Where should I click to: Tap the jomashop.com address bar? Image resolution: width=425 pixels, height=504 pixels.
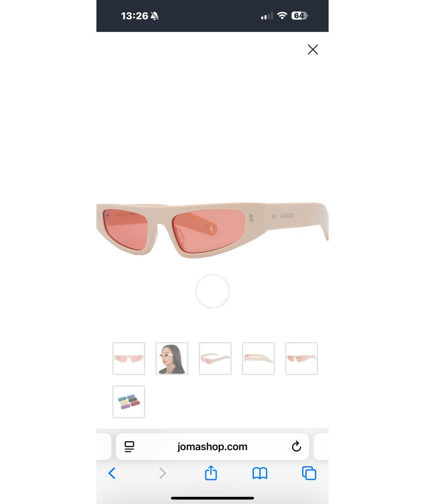point(213,447)
